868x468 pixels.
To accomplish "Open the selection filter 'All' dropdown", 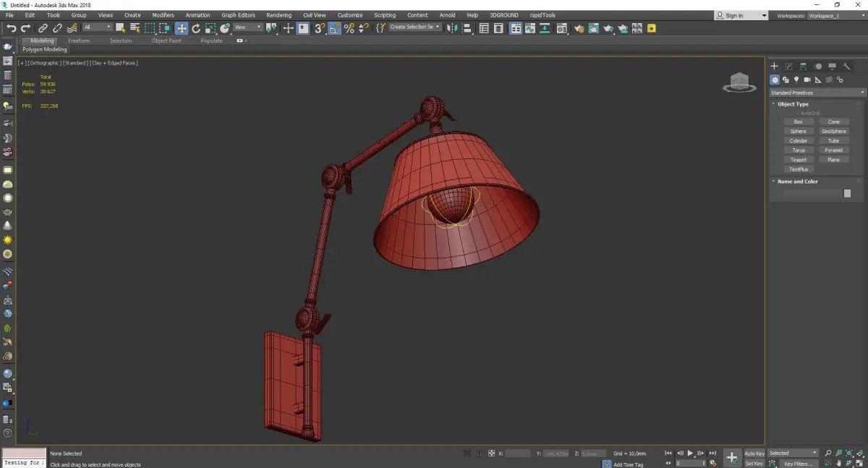I will (x=97, y=27).
